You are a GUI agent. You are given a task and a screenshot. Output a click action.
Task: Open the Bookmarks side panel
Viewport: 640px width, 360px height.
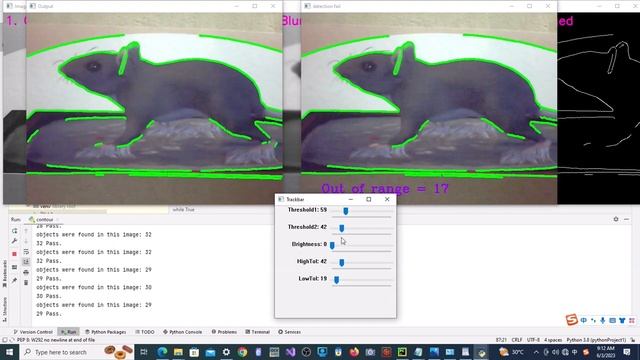(x=4, y=274)
